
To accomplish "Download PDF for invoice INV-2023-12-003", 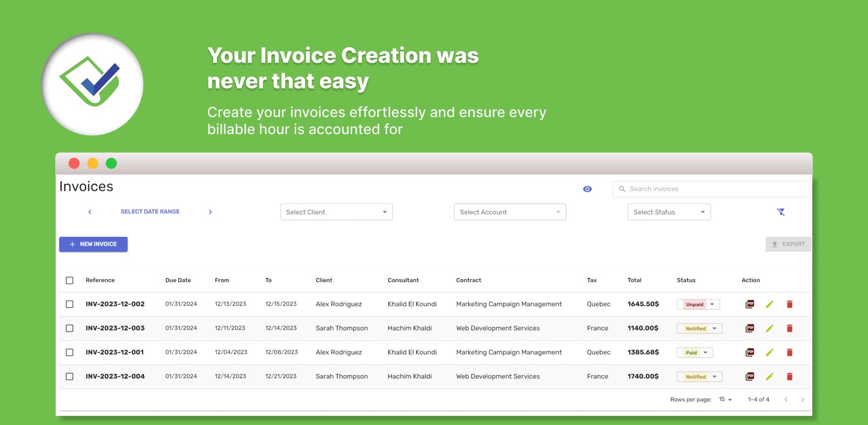I will coord(750,328).
